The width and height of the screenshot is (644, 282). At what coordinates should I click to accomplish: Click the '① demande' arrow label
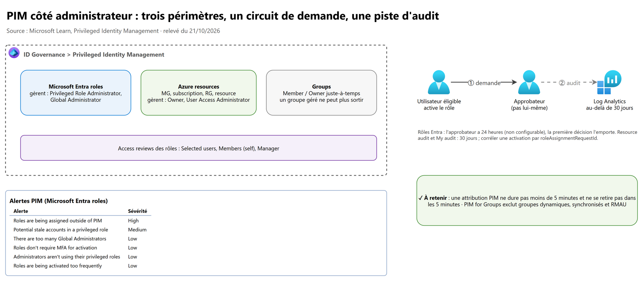click(x=484, y=83)
